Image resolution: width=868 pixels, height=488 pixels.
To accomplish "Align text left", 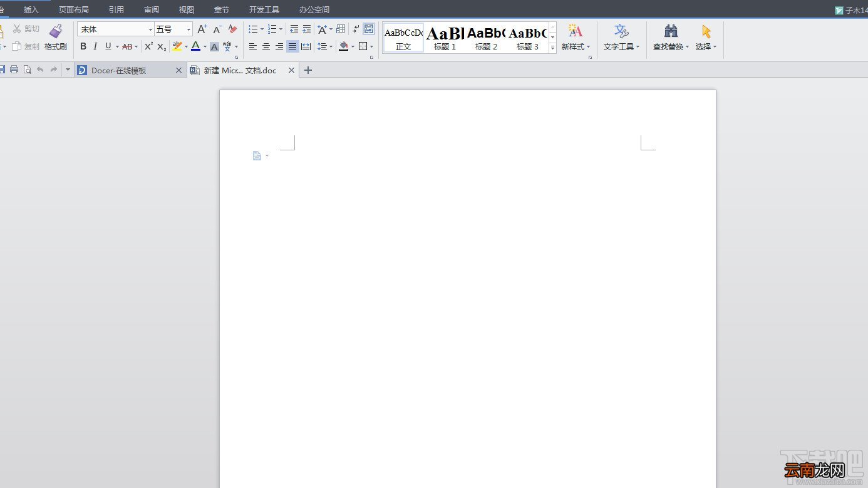I will 253,46.
